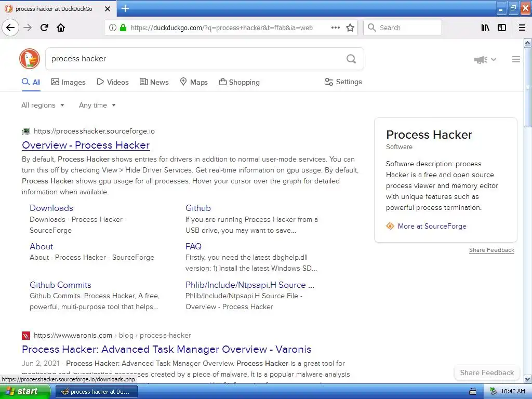The image size is (532, 399).
Task: Click the sourceforge.io result favicon
Action: (x=26, y=131)
